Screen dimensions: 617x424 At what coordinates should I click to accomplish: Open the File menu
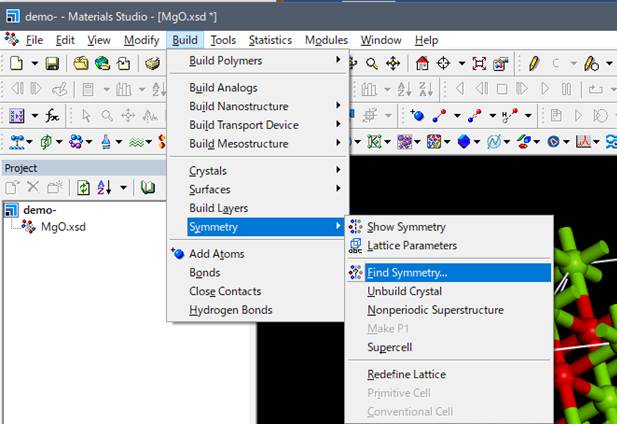click(x=34, y=40)
